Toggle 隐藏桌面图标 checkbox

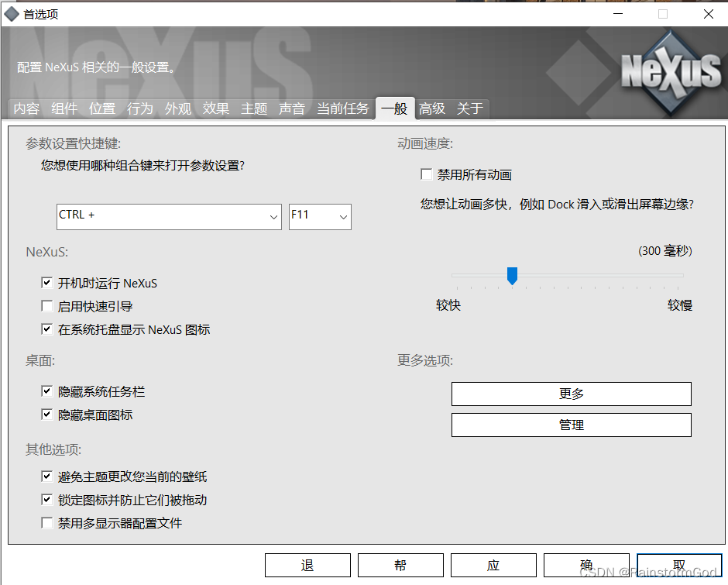click(47, 414)
